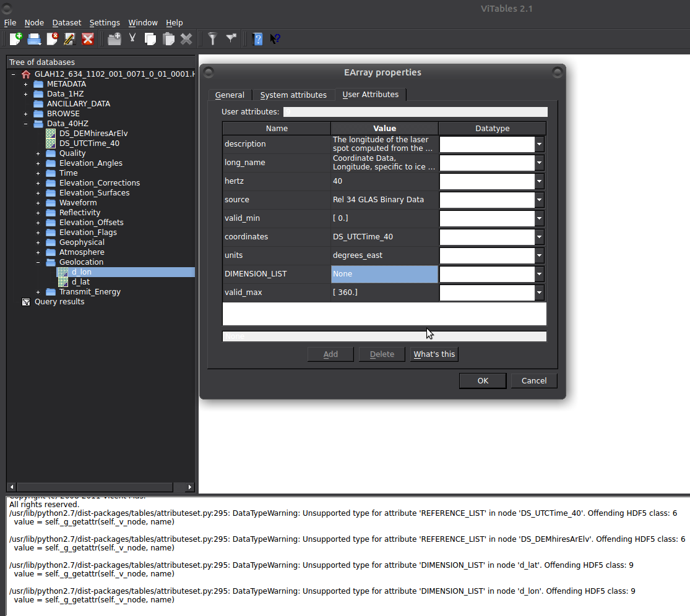
Task: Paste a node with the clipboard icon
Action: point(168,38)
